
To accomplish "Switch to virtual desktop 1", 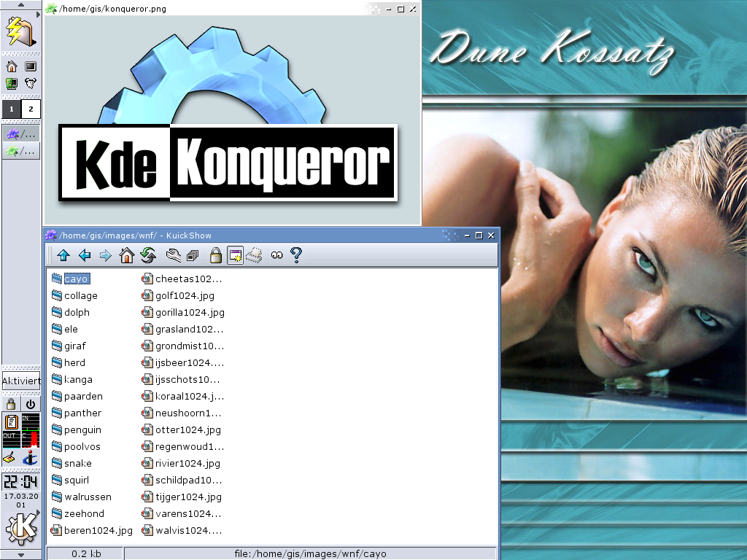I will click(x=12, y=109).
